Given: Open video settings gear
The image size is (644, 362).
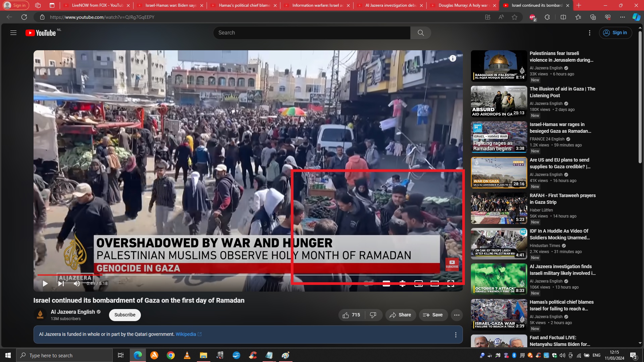Looking at the screenshot, I should tap(402, 284).
